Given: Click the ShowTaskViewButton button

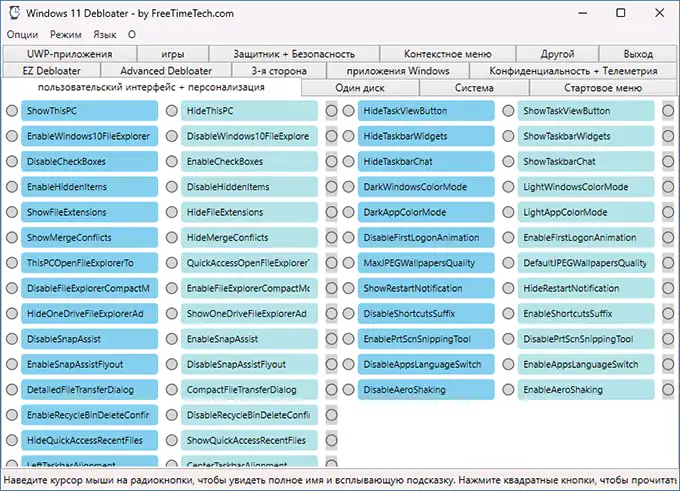Looking at the screenshot, I should click(x=586, y=111).
